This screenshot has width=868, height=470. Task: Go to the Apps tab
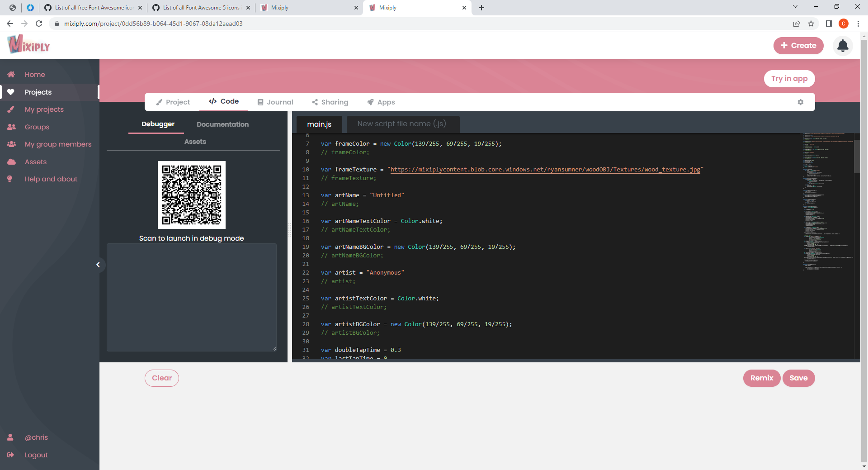[x=381, y=102]
